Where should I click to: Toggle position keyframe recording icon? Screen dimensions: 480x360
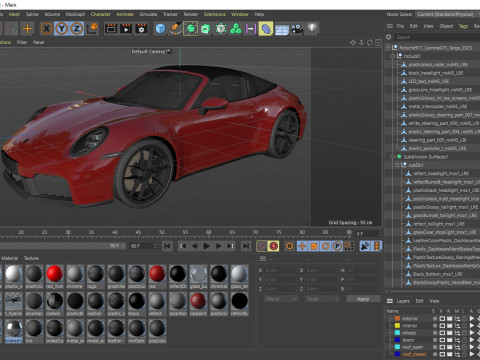[x=302, y=246]
